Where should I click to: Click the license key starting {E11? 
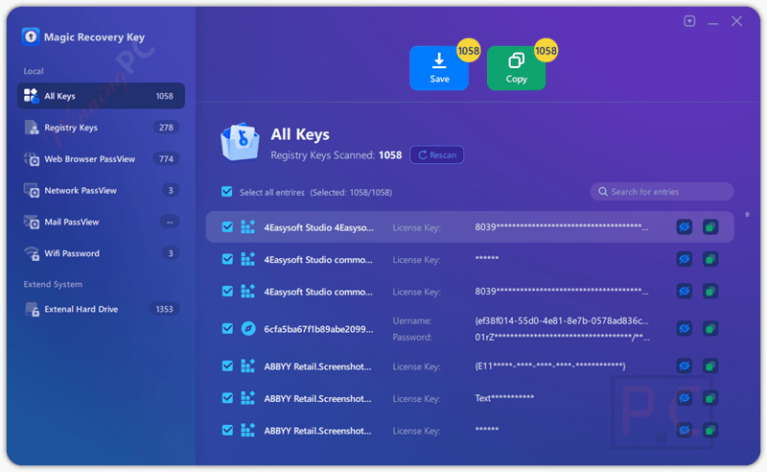[x=550, y=366]
